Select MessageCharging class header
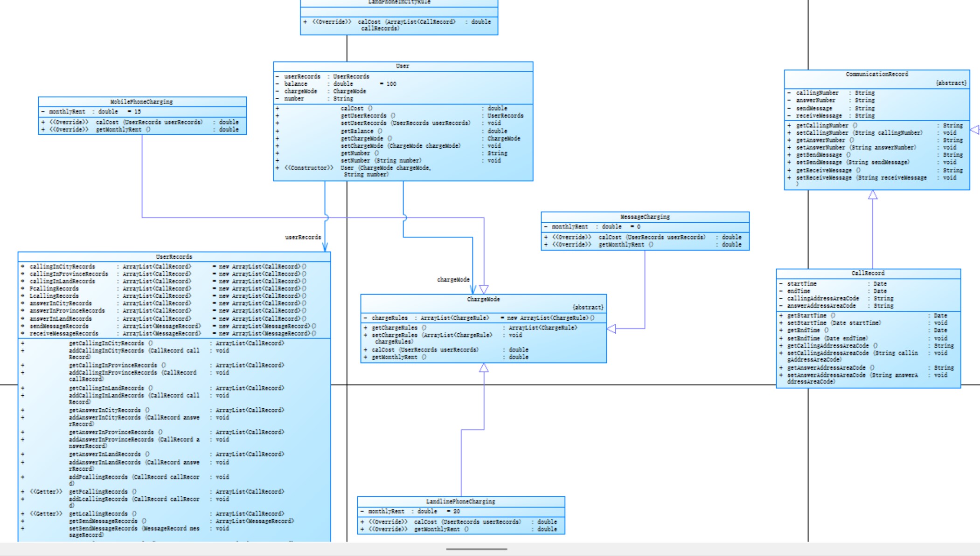980x556 pixels. click(645, 217)
